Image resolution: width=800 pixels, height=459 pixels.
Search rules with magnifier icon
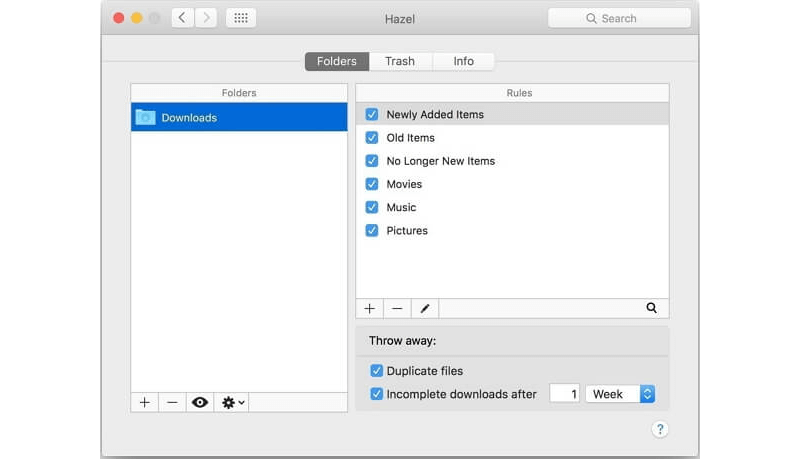pyautogui.click(x=652, y=308)
